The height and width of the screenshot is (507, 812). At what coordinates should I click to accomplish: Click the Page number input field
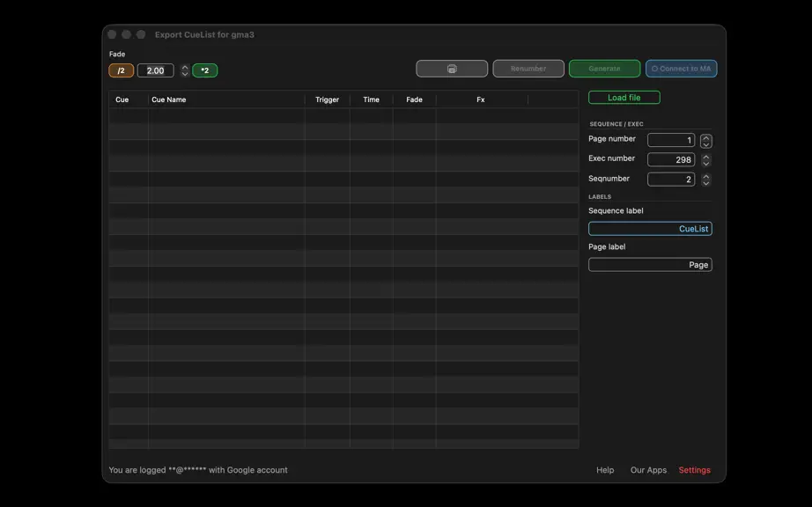pos(670,140)
